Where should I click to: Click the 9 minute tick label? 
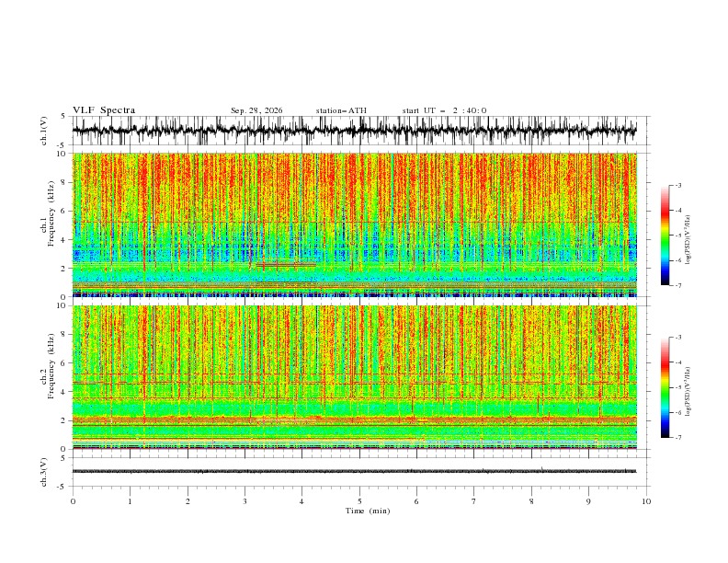pyautogui.click(x=588, y=501)
